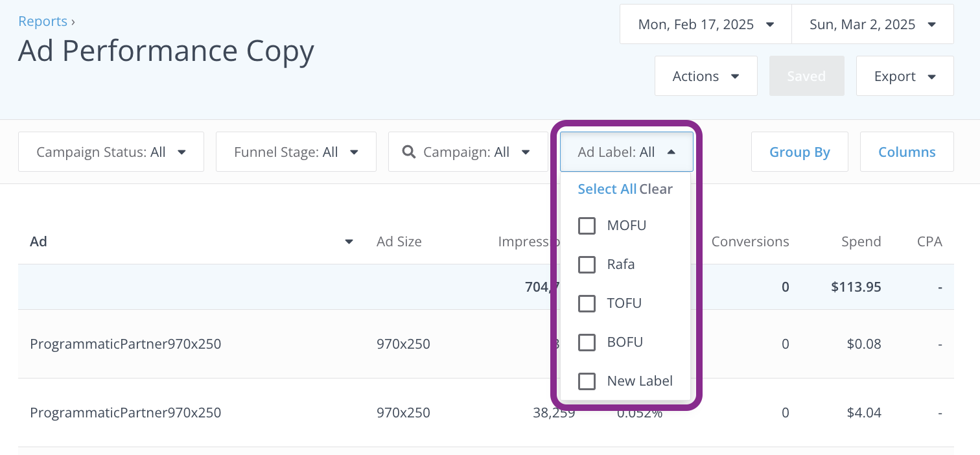The height and width of the screenshot is (455, 980).
Task: Click Clear in the label list
Action: 656,189
